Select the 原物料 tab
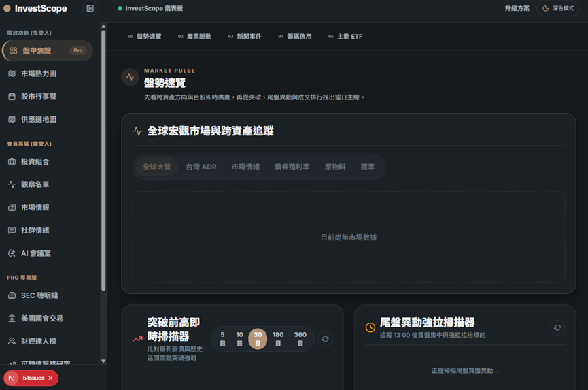The height and width of the screenshot is (390, 588). point(335,167)
